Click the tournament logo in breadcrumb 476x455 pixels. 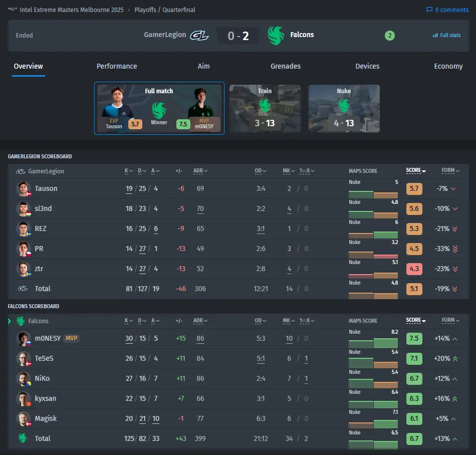coord(12,10)
